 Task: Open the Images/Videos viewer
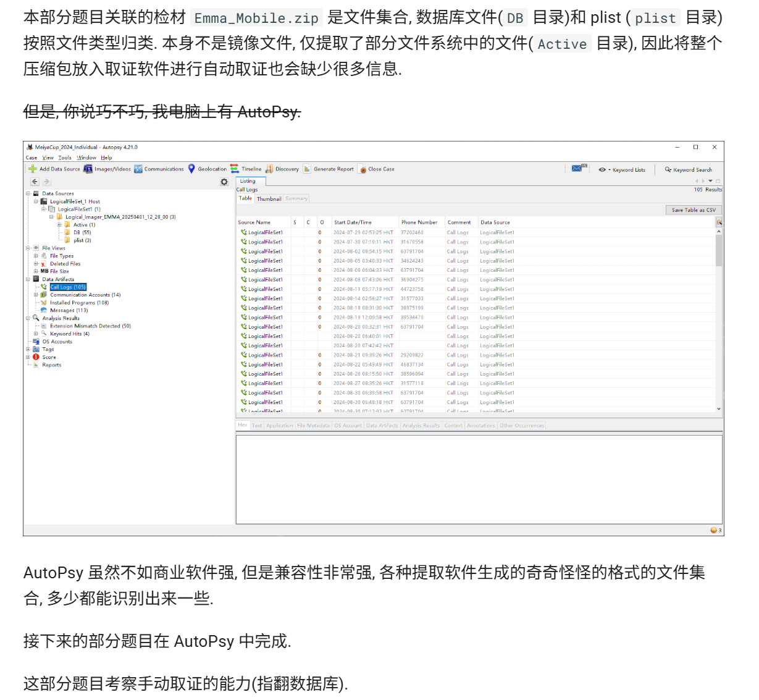tap(88, 169)
